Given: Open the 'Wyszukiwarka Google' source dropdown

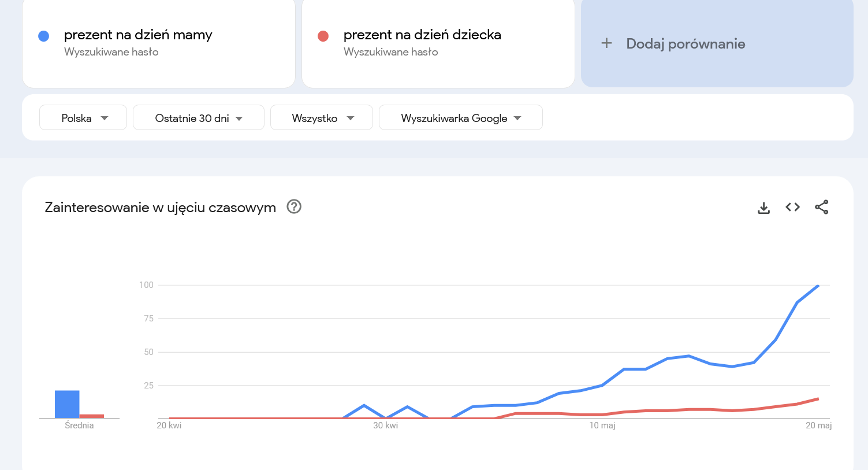Looking at the screenshot, I should coord(460,117).
